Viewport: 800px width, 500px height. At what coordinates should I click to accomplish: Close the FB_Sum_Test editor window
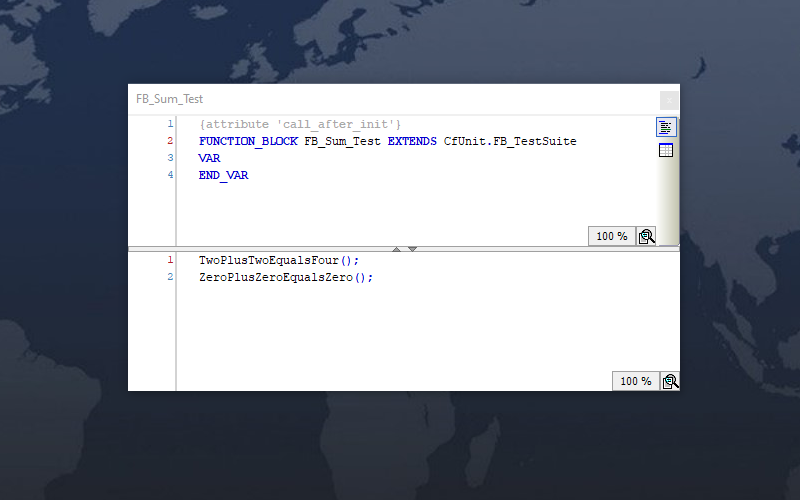point(669,100)
